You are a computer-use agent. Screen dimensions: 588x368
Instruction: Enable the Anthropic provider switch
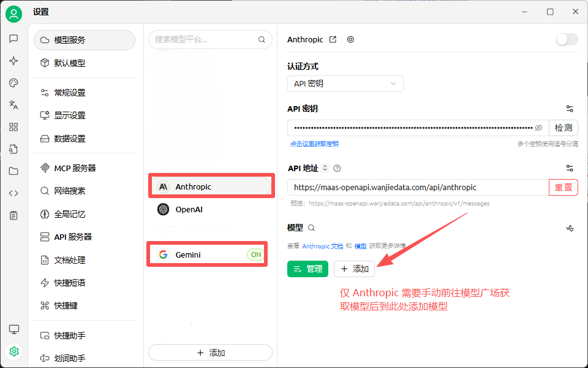point(567,39)
